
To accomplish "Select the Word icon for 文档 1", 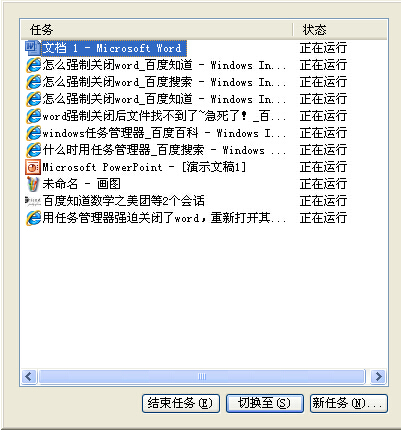I will point(33,48).
